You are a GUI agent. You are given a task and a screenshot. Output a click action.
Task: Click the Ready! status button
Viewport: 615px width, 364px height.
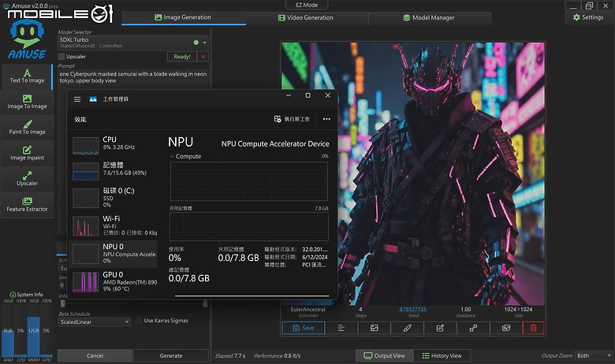pos(182,57)
